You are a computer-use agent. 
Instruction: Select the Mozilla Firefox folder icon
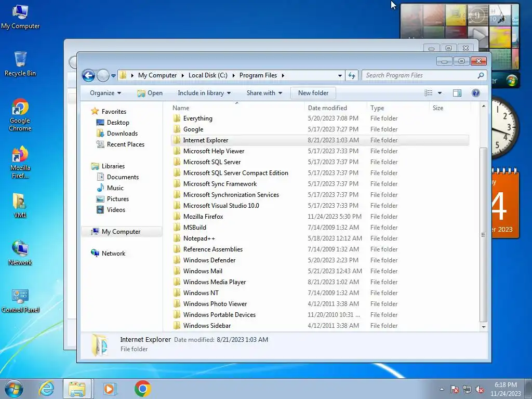pos(177,217)
